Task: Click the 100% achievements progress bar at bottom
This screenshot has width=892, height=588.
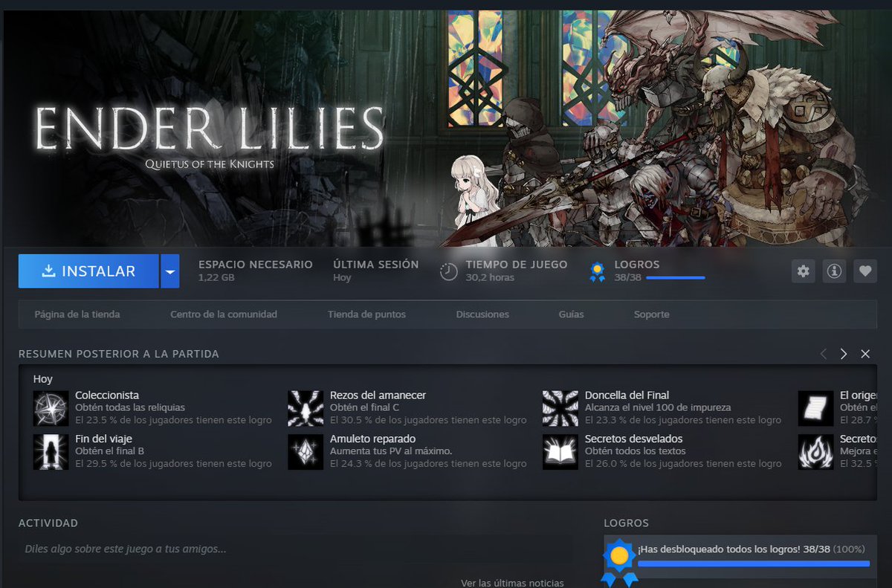Action: [x=754, y=563]
